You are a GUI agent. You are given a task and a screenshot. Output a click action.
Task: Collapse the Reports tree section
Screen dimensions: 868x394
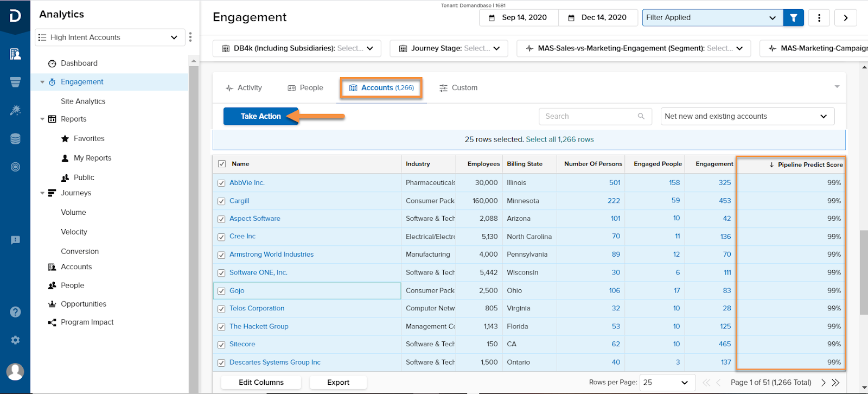coord(42,119)
